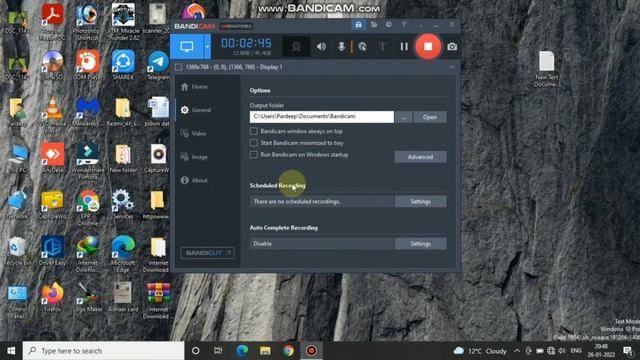This screenshot has height=360, width=640.
Task: Click inside the Output folder path field
Action: click(x=322, y=117)
